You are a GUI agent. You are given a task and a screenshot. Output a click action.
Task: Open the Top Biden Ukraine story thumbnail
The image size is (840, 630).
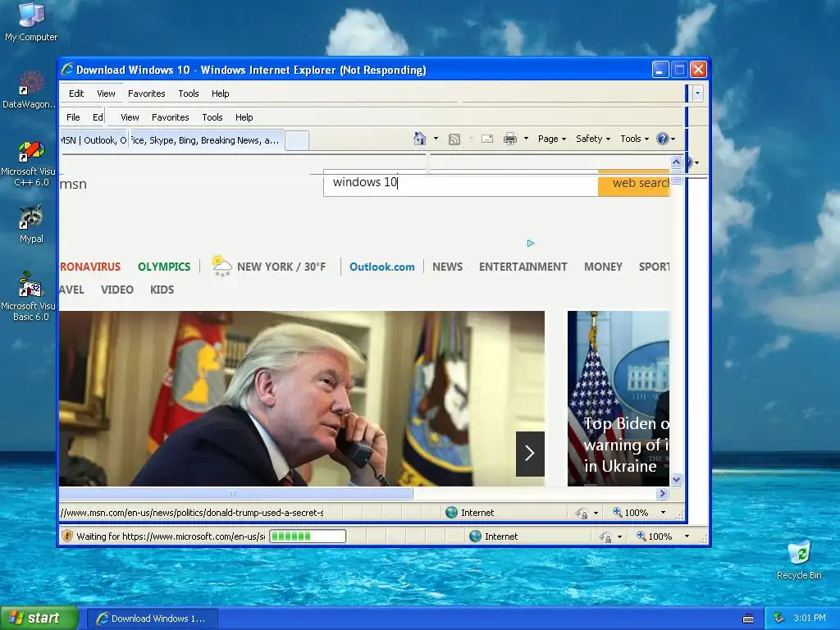click(619, 399)
